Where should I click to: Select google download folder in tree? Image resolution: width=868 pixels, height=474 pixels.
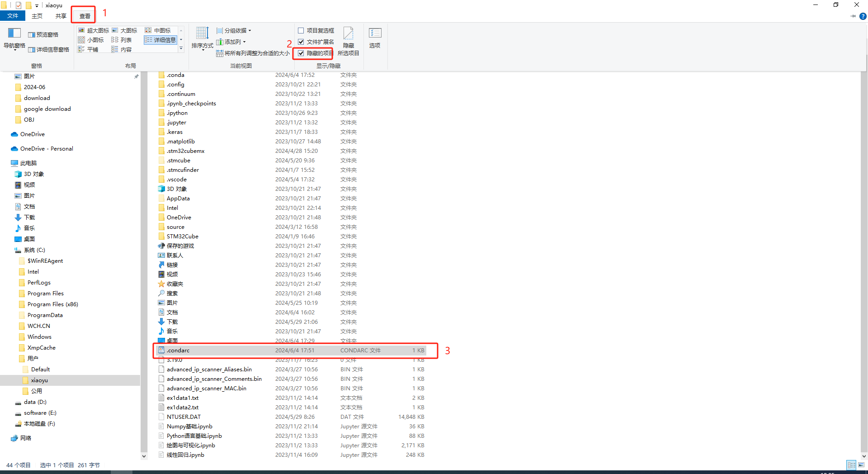43,109
